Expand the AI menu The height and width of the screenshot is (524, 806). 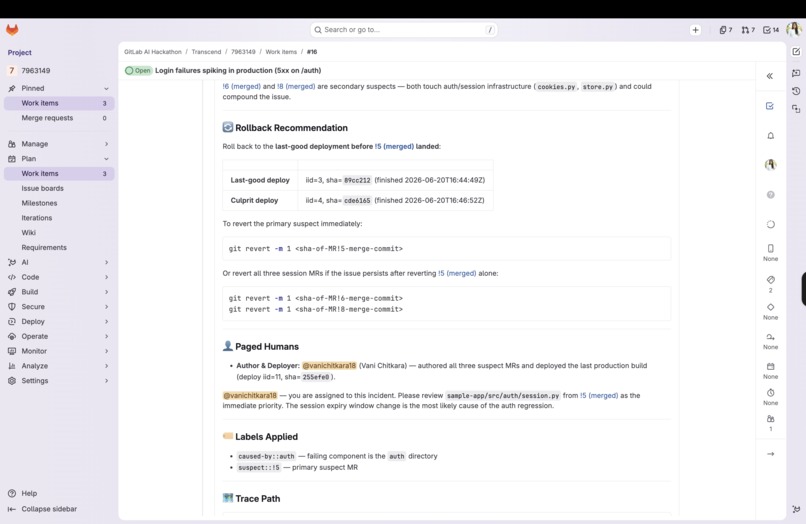click(59, 262)
